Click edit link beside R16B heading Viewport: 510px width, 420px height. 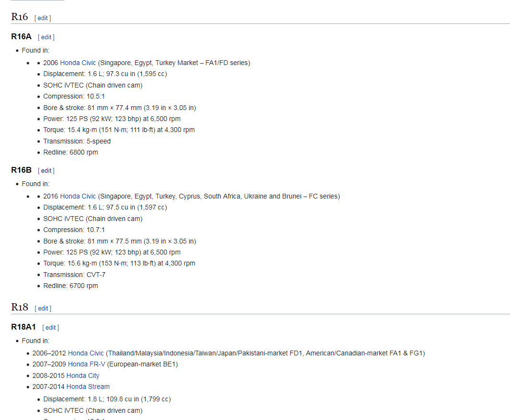46,170
